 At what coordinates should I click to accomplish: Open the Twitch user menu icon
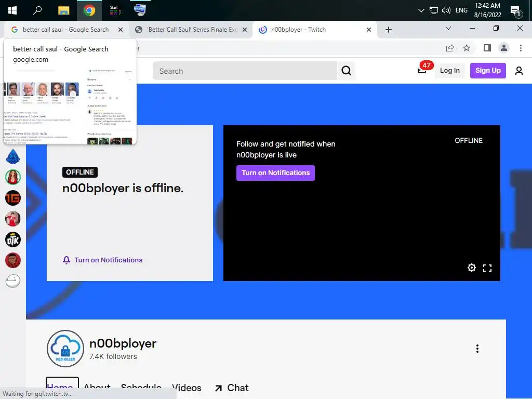tap(519, 71)
